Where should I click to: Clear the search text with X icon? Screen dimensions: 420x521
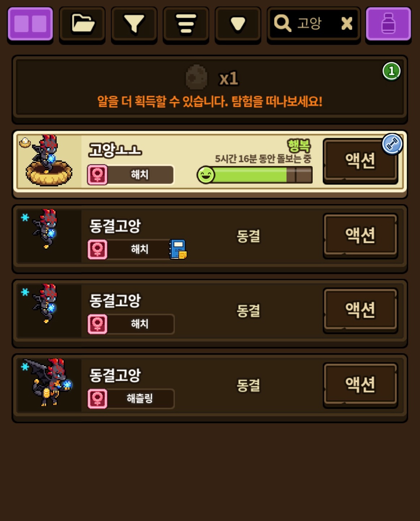(347, 24)
